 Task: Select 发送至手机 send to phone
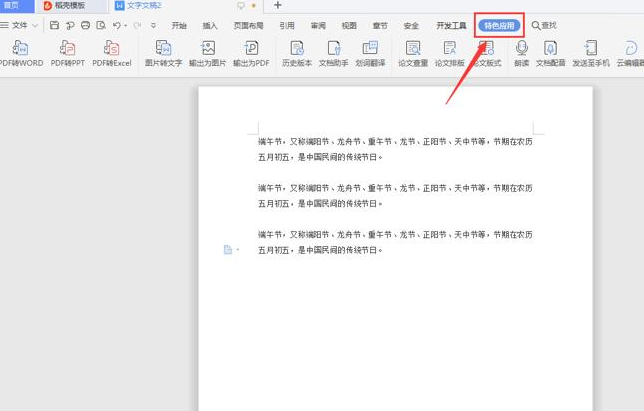click(591, 54)
